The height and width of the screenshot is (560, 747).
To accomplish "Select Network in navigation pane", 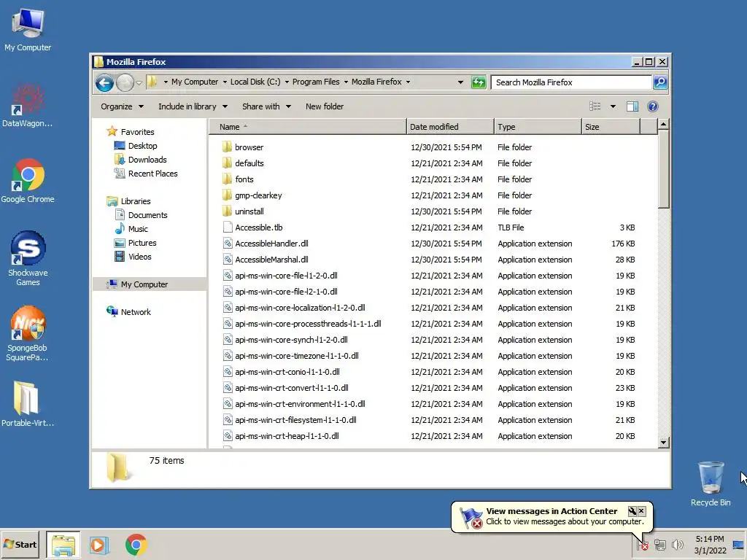I will tap(135, 312).
